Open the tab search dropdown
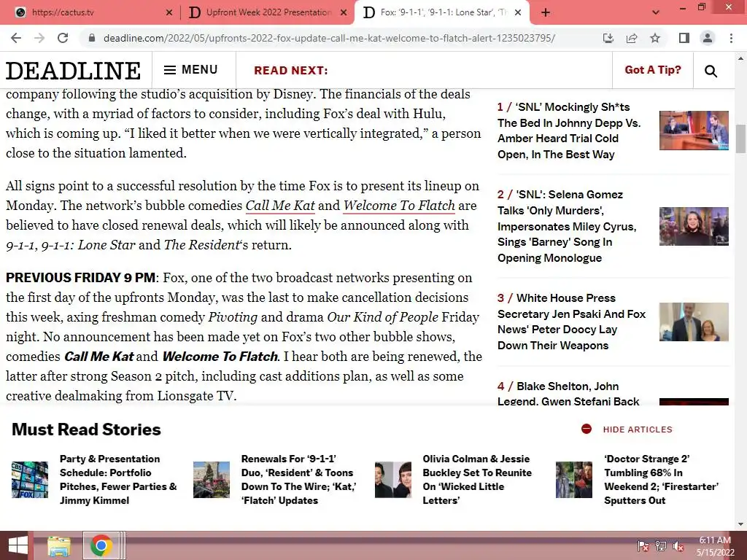This screenshot has width=747, height=560. click(656, 12)
